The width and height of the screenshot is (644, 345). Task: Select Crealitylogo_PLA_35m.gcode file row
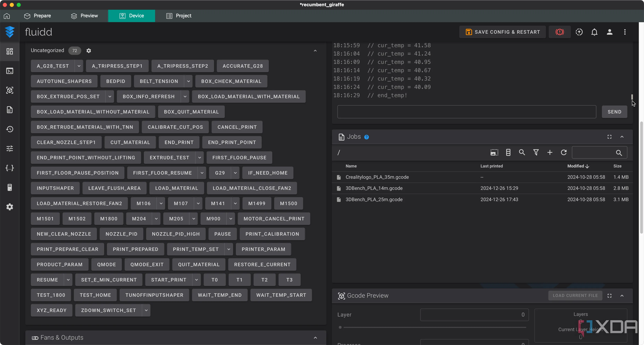(482, 177)
